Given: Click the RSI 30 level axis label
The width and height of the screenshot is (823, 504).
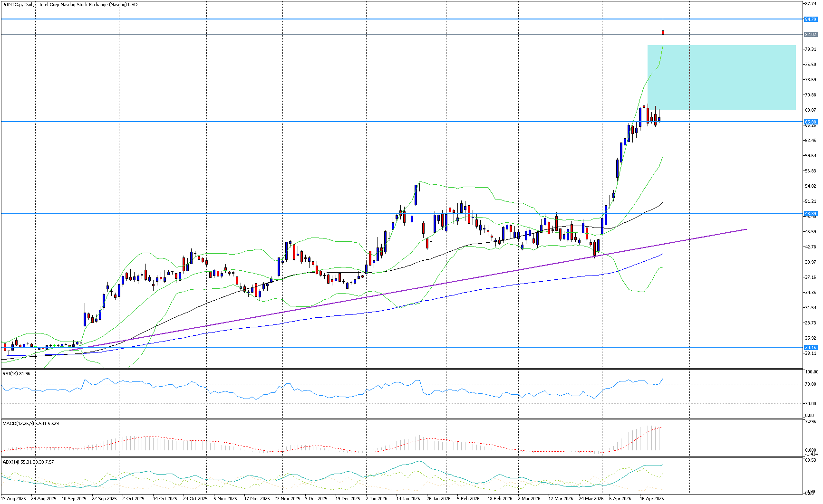Looking at the screenshot, I should point(811,404).
